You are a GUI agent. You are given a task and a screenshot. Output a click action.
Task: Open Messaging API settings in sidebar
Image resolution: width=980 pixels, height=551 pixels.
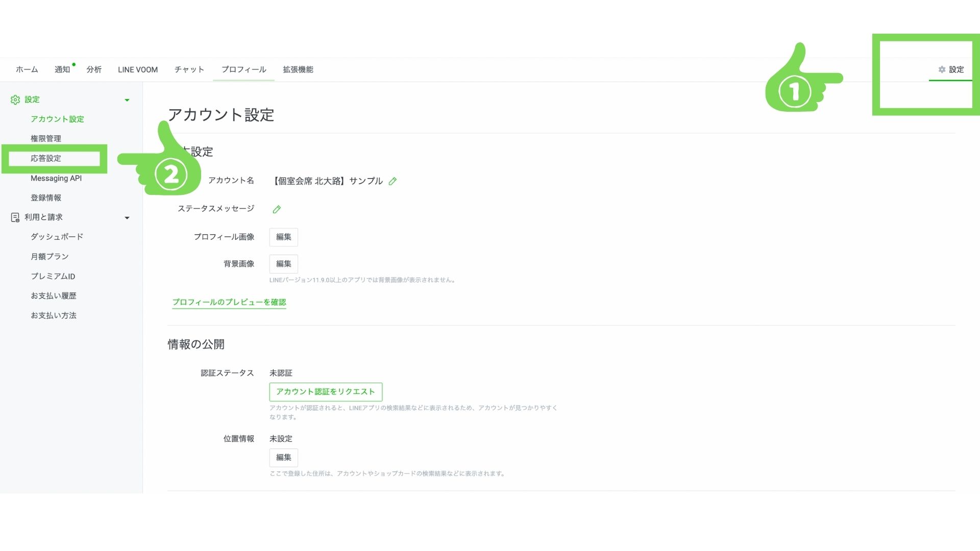(x=56, y=178)
